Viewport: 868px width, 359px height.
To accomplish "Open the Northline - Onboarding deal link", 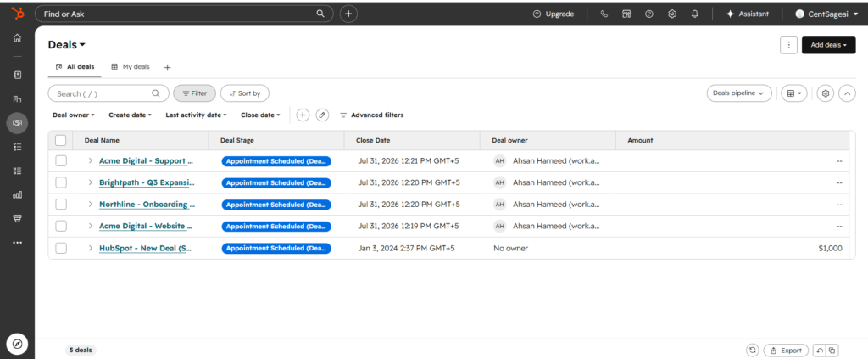I will (x=147, y=205).
